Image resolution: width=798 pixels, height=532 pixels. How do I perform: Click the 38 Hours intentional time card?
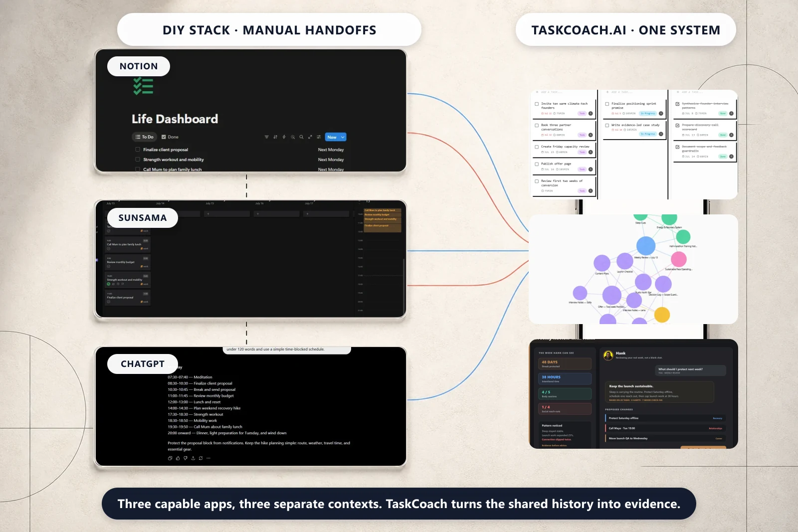click(565, 379)
